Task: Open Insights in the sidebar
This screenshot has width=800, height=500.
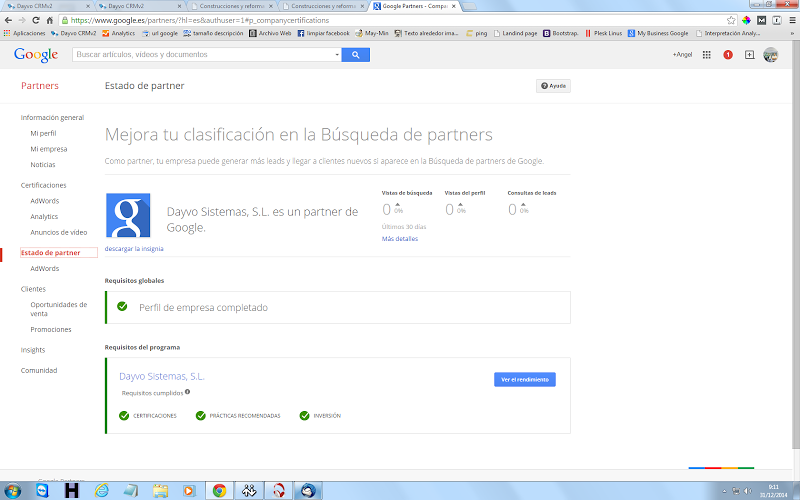Action: (x=33, y=350)
